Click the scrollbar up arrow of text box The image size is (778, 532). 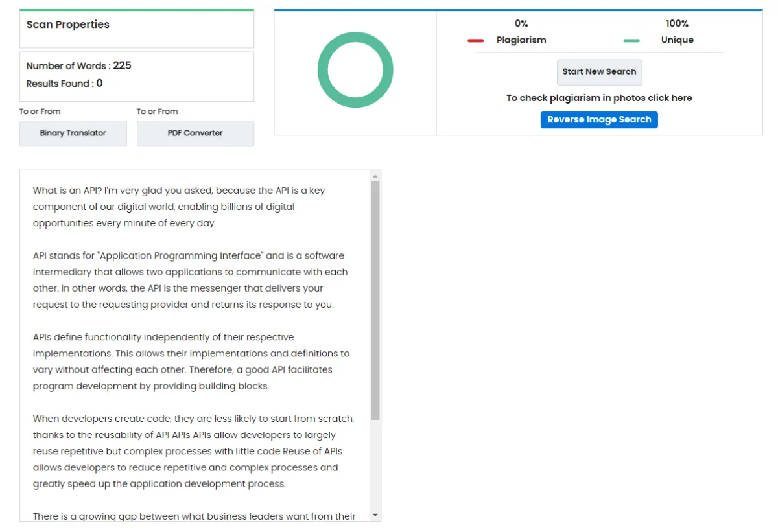(375, 176)
